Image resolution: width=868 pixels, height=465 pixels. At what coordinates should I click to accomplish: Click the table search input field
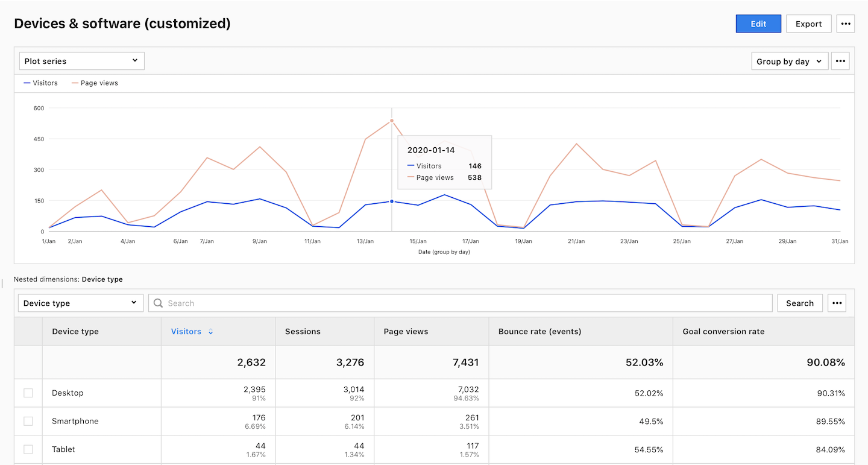click(461, 303)
